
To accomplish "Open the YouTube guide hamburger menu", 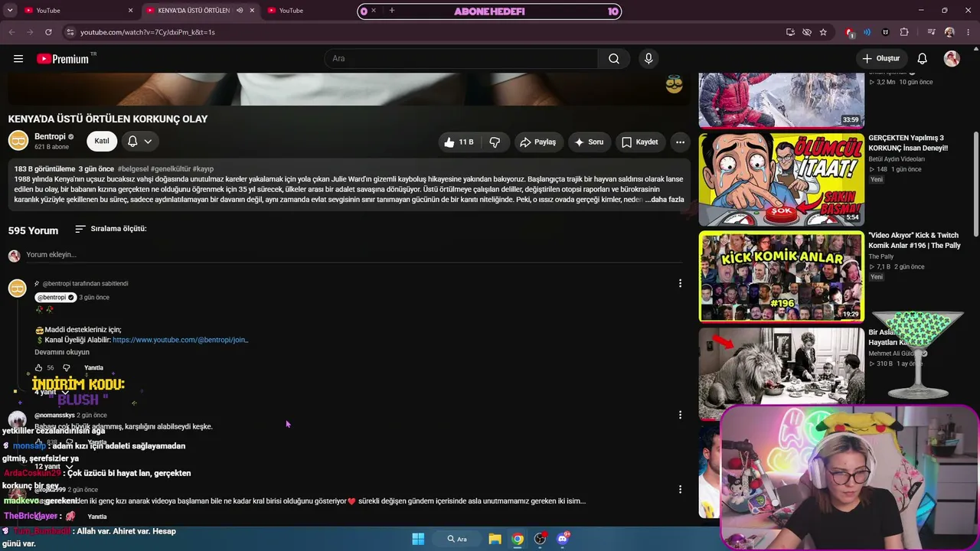I will [18, 59].
